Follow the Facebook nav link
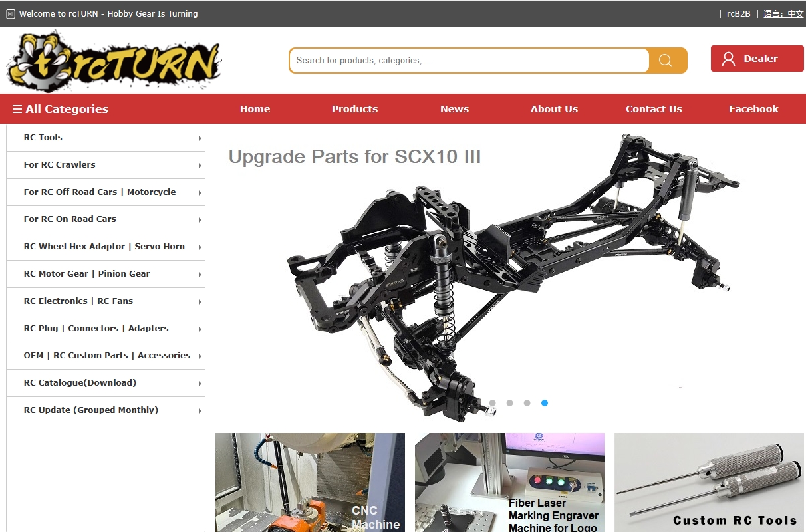The image size is (806, 532). coord(754,109)
